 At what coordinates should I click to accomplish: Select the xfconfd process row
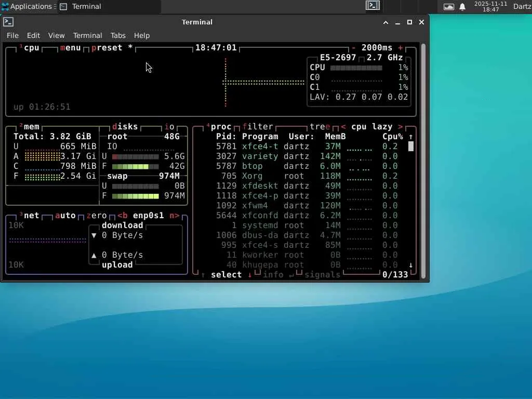pos(303,216)
